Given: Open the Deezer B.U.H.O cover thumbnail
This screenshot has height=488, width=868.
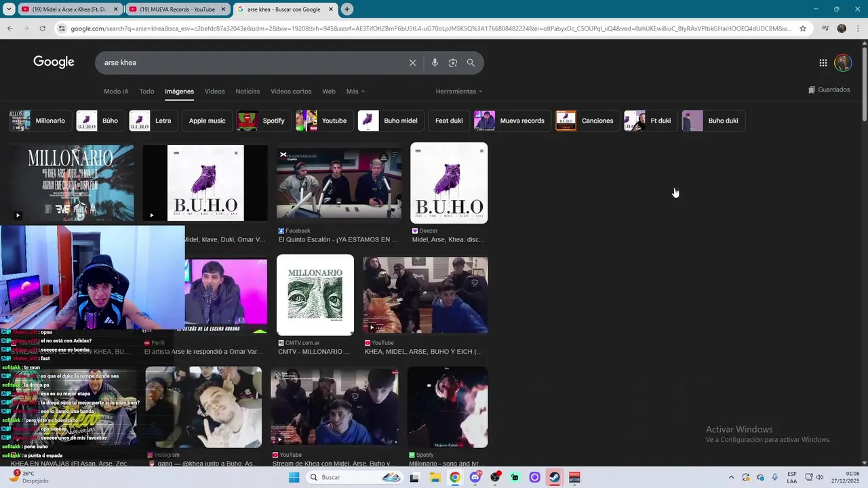Looking at the screenshot, I should [x=449, y=183].
